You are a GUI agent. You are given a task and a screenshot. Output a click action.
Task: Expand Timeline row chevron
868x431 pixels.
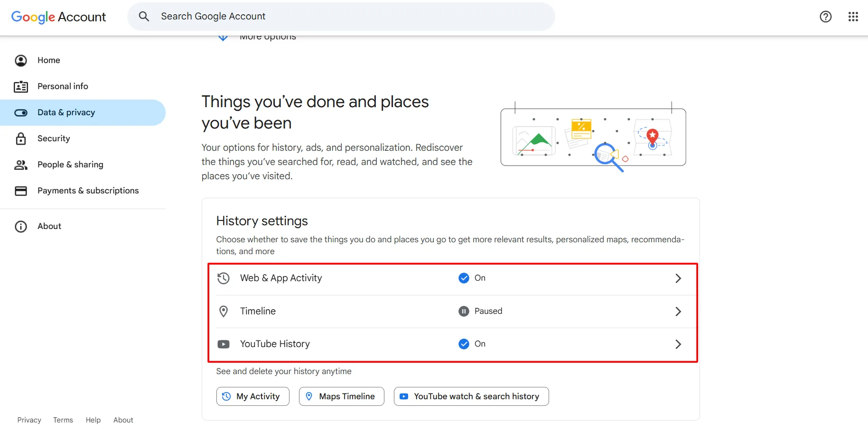point(678,312)
